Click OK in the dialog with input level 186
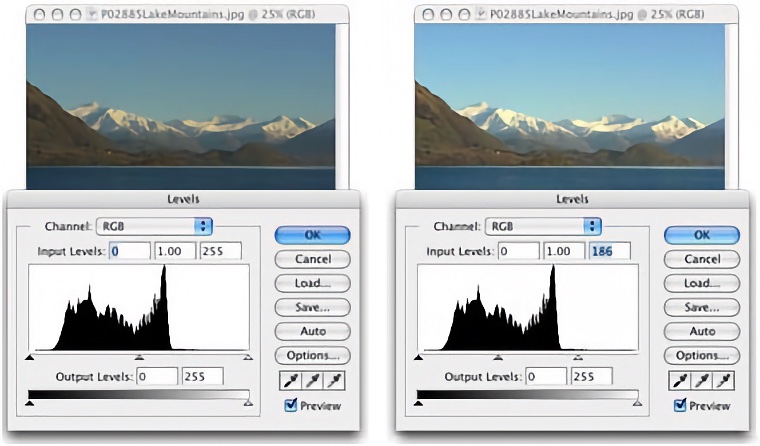 pyautogui.click(x=701, y=235)
